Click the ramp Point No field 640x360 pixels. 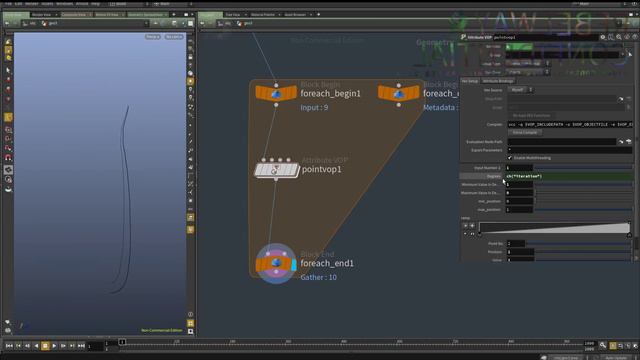(516, 244)
